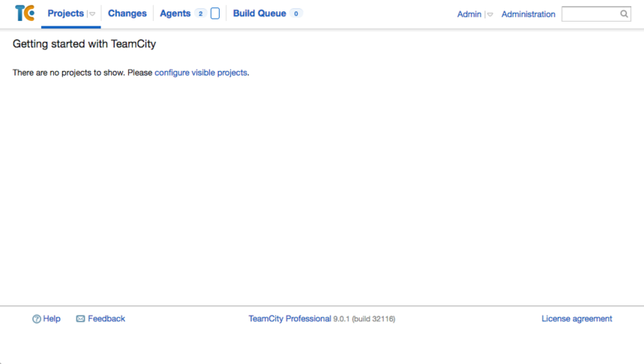Viewport: 644px width, 364px height.
Task: Open the TeamCity Professional link
Action: pos(290,319)
